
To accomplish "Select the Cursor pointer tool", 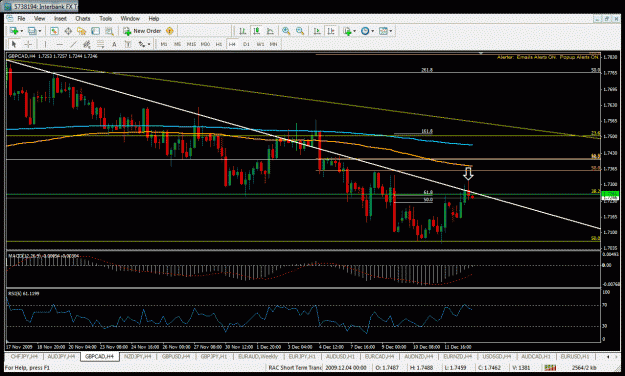I will 14,44.
